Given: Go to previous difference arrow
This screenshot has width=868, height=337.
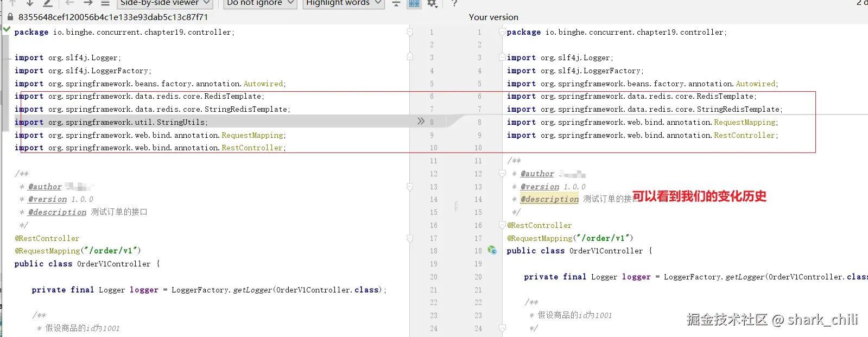Looking at the screenshot, I should coord(12,3).
